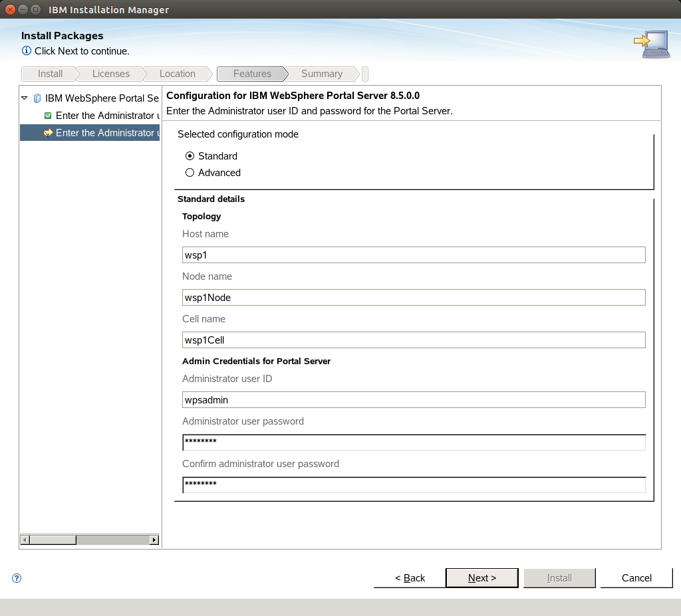Click the 'Selected configuration mode' label
This screenshot has width=681, height=616.
(238, 134)
